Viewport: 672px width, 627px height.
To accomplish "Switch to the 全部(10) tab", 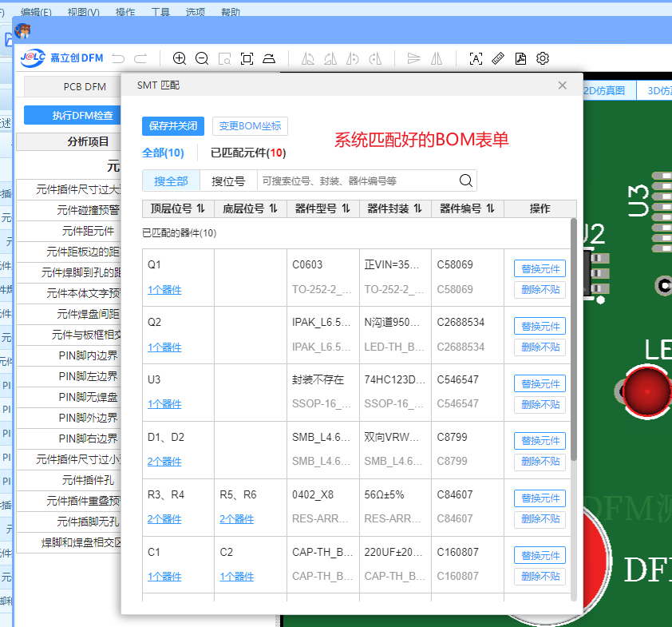I will [163, 153].
